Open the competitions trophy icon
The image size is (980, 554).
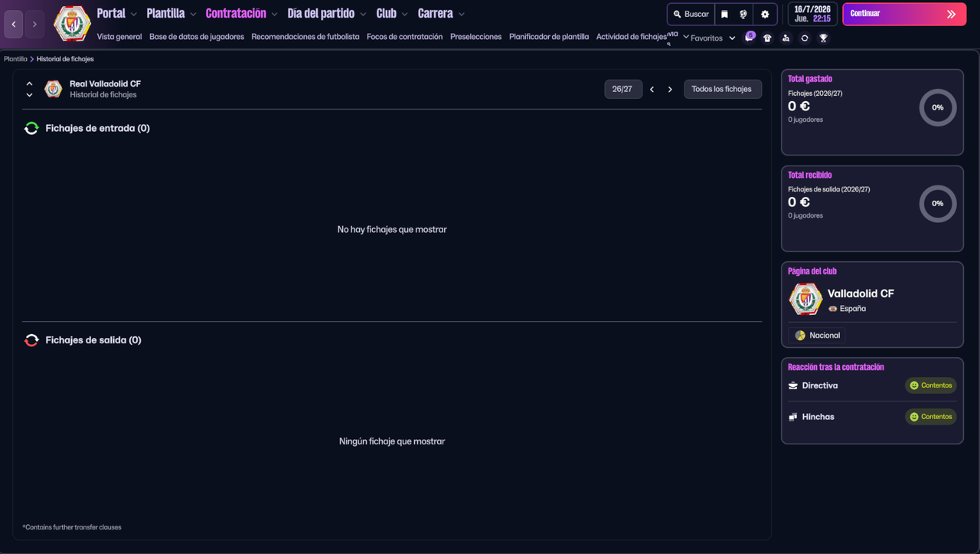click(x=823, y=38)
